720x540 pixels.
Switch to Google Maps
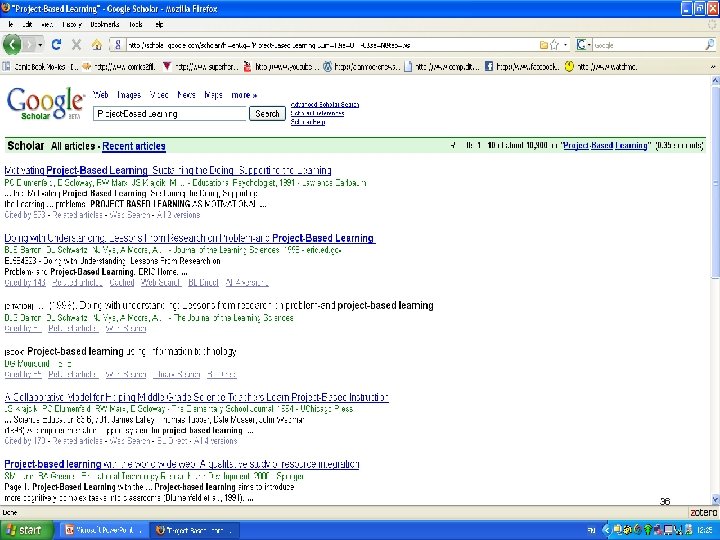click(214, 95)
